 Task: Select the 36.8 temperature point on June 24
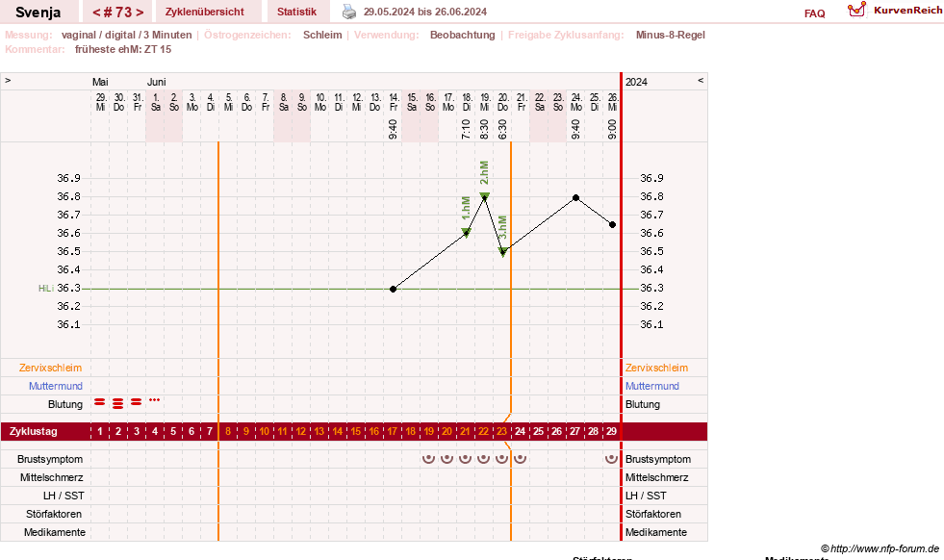[576, 197]
